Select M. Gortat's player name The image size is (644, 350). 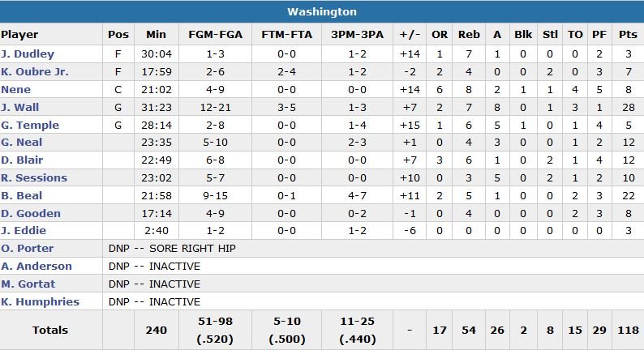pos(28,284)
